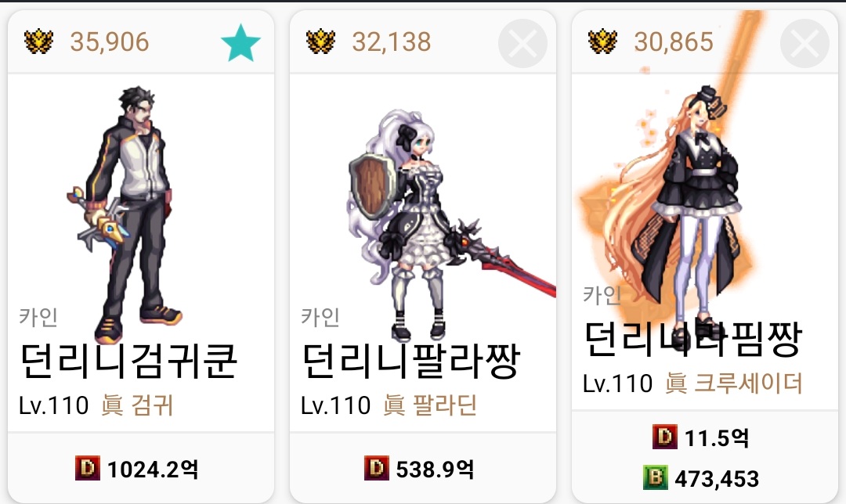The height and width of the screenshot is (504, 846).
Task: Click the 眞 팔라딘 class label
Action: (430, 405)
